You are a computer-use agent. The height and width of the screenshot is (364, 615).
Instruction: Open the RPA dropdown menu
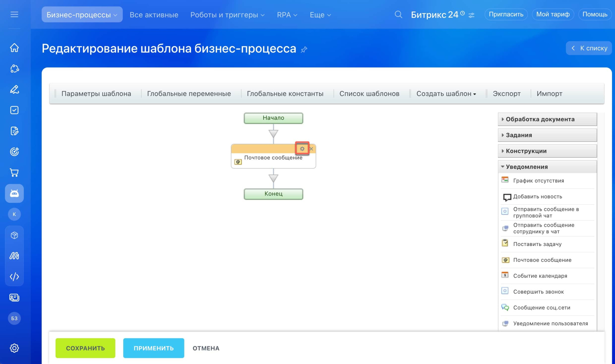tap(287, 15)
